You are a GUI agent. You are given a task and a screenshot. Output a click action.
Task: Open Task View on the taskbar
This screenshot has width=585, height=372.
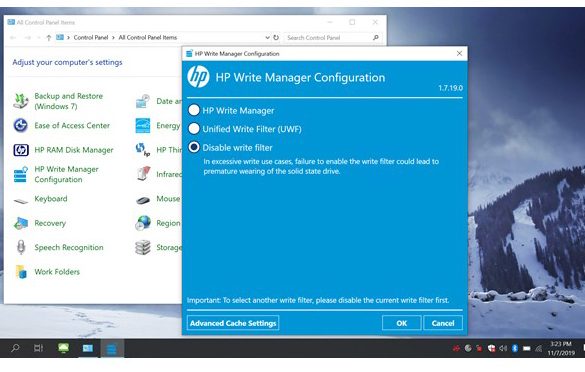click(38, 348)
